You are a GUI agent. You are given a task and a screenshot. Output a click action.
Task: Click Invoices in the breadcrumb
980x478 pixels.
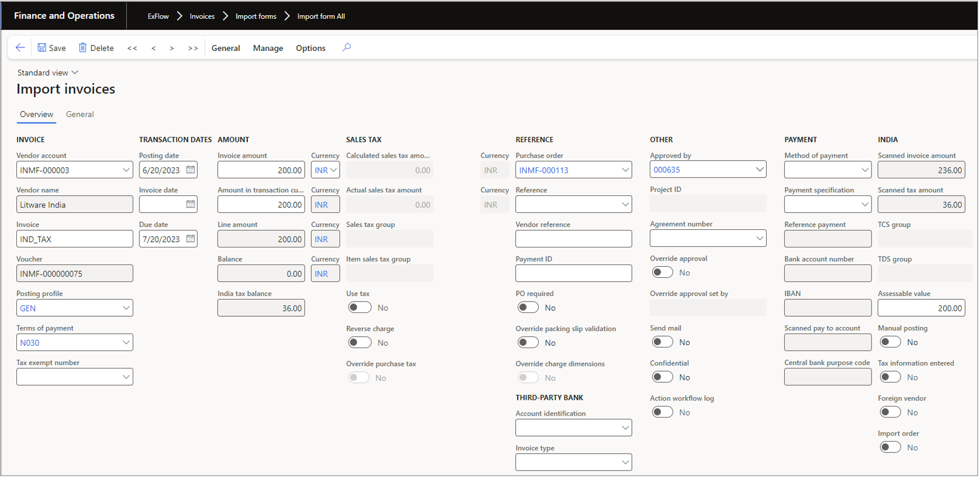202,16
